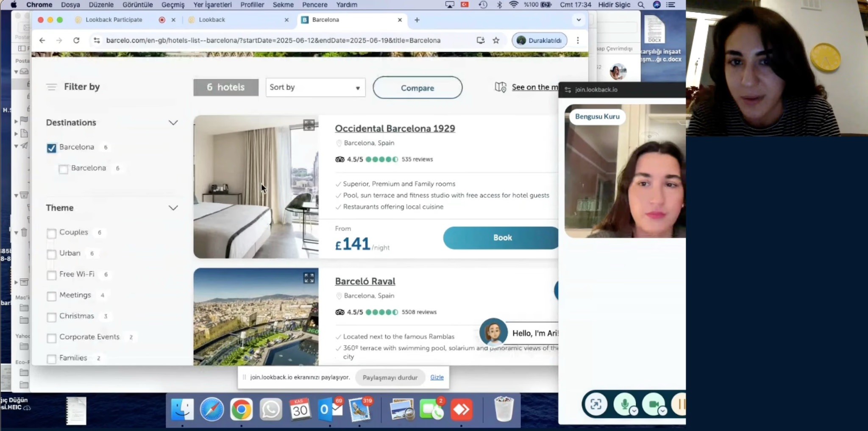Collapse the Destinations filter section
The height and width of the screenshot is (431, 868).
click(173, 122)
